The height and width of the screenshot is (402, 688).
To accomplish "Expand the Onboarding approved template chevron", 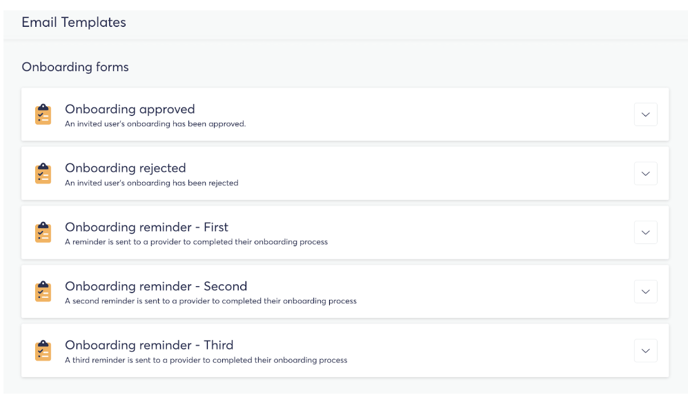I will (645, 115).
